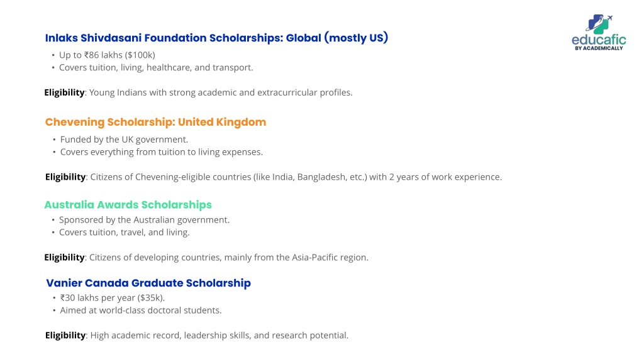The width and height of the screenshot is (644, 362).
Task: Click the Chevening Scholarship: United Kingdom heading
Action: pyautogui.click(x=156, y=123)
